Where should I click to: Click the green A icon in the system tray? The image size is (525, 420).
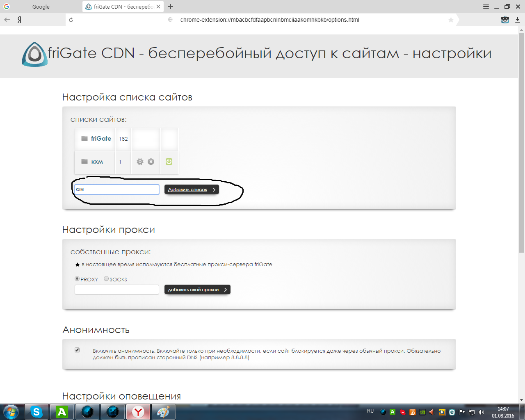tap(393, 412)
